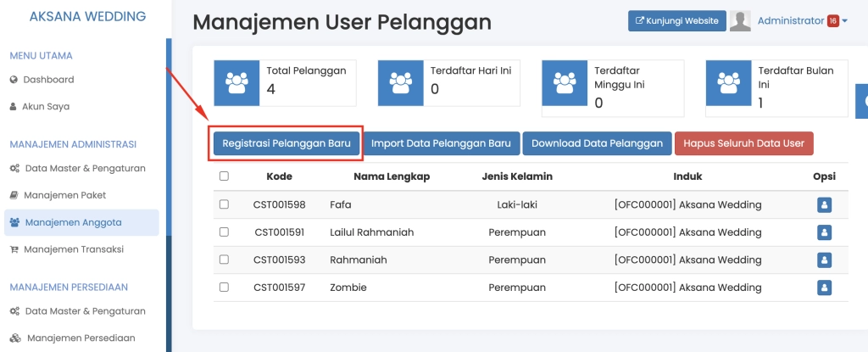This screenshot has height=352, width=868.
Task: Click the Jenis Kelamin column header
Action: coord(517,176)
